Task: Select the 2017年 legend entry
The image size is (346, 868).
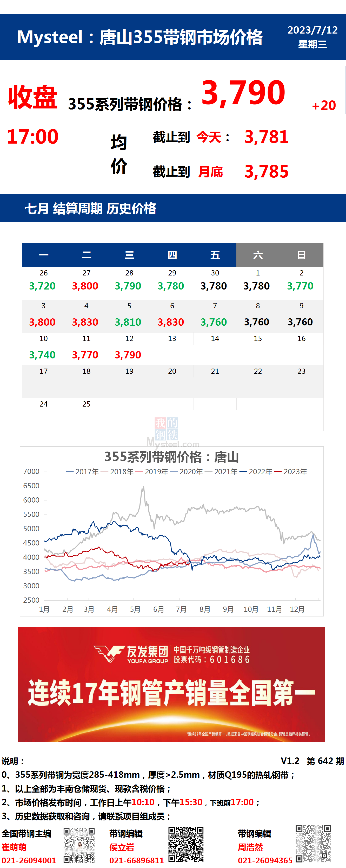Action: [82, 472]
